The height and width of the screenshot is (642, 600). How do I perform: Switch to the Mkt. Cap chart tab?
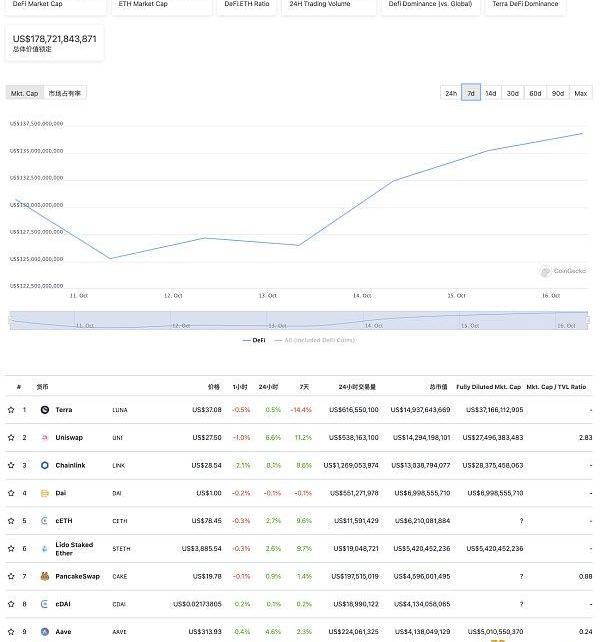tap(24, 93)
